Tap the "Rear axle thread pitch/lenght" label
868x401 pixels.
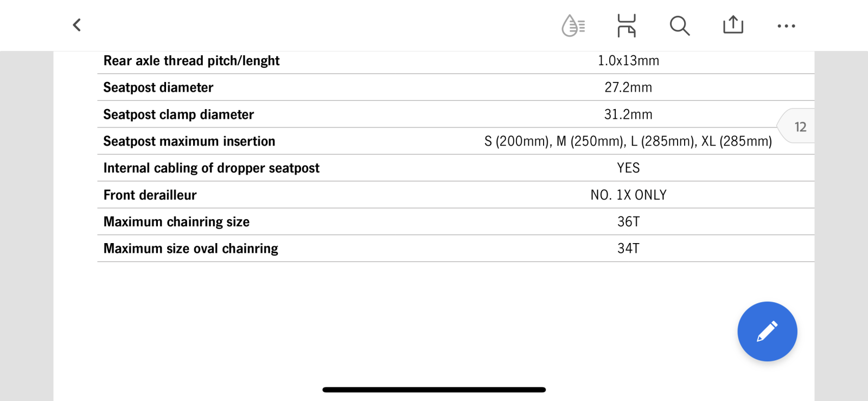click(x=192, y=61)
